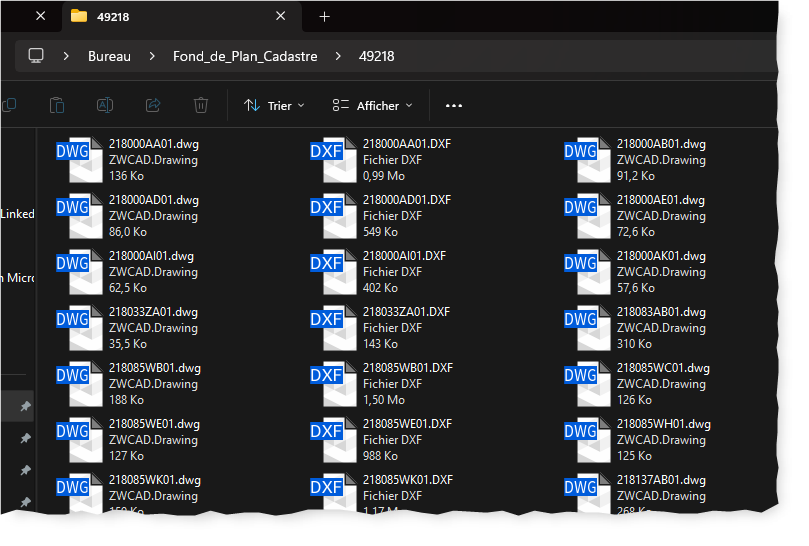
Task: Open the Trier sort dropdown
Action: click(x=275, y=105)
